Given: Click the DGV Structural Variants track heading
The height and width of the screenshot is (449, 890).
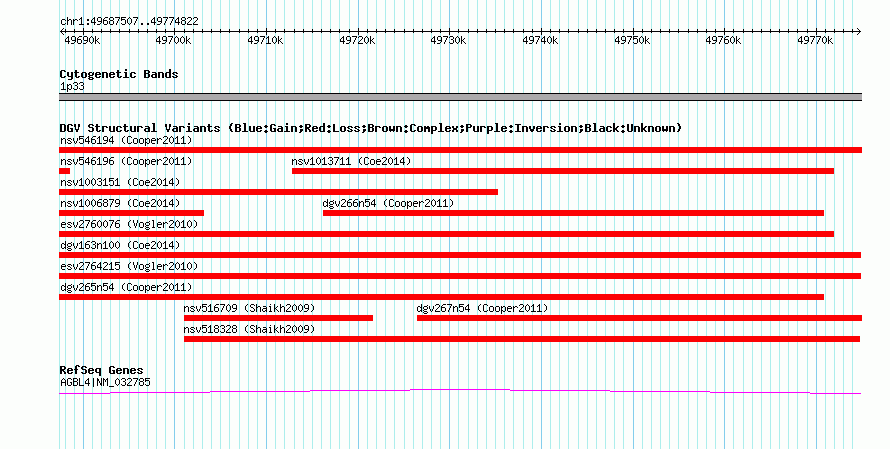Looking at the screenshot, I should tap(370, 128).
